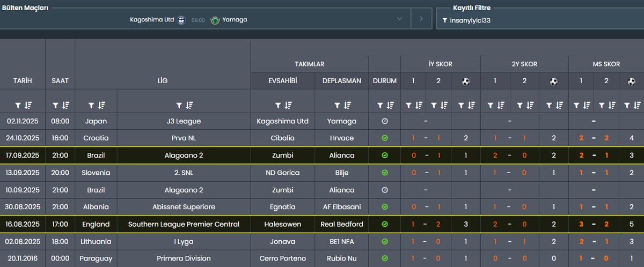Open the Bülten Maçları match dropdown chevron

[399, 19]
